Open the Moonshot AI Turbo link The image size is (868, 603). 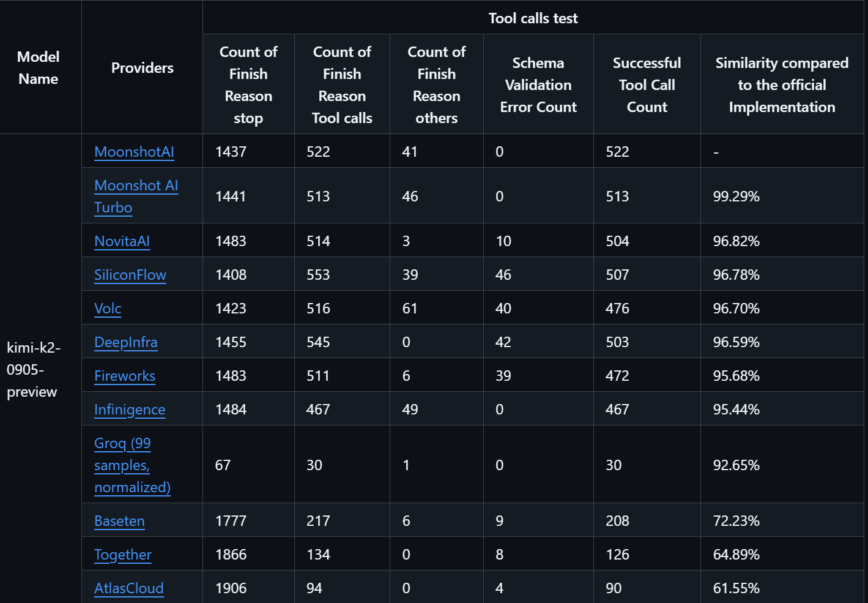coord(136,196)
